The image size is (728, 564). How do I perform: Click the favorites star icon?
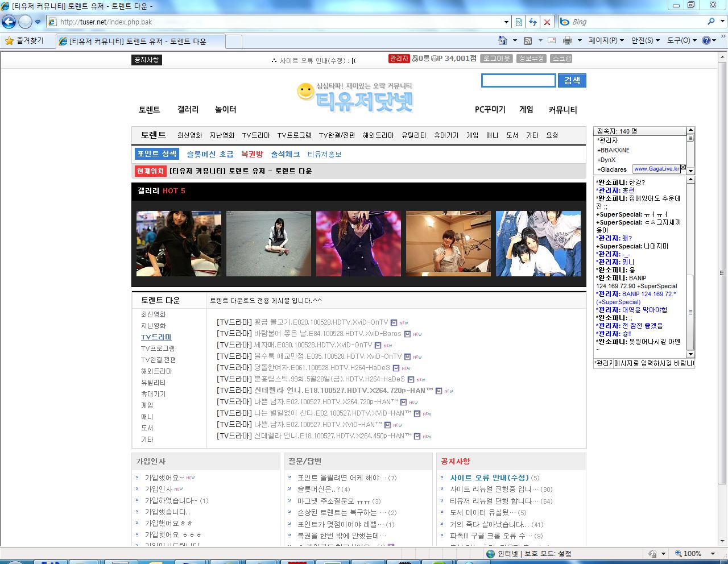(9, 40)
